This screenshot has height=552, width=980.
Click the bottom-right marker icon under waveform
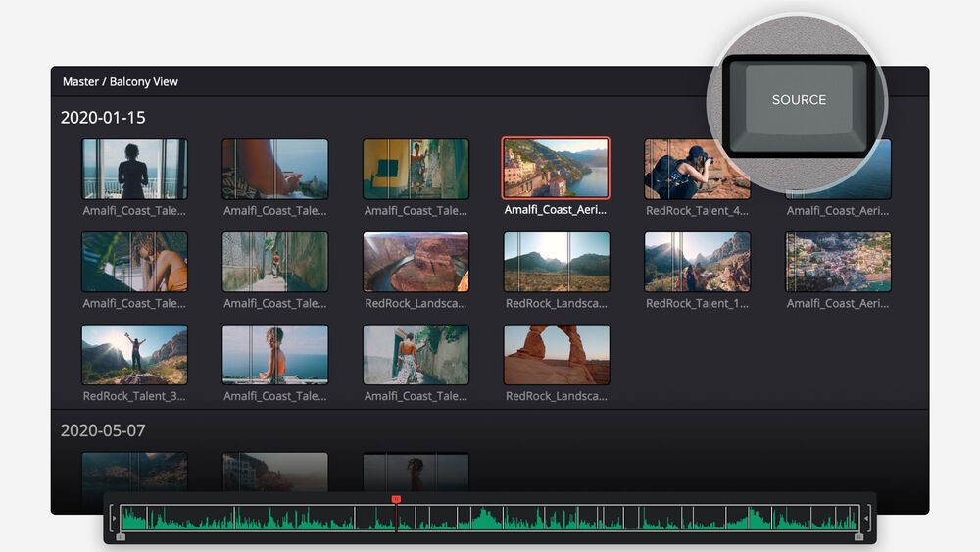click(858, 536)
